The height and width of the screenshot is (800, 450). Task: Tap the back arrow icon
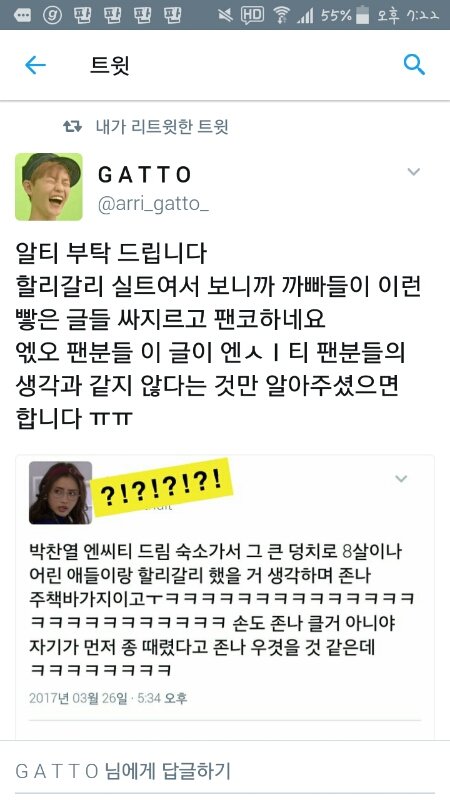pos(35,65)
